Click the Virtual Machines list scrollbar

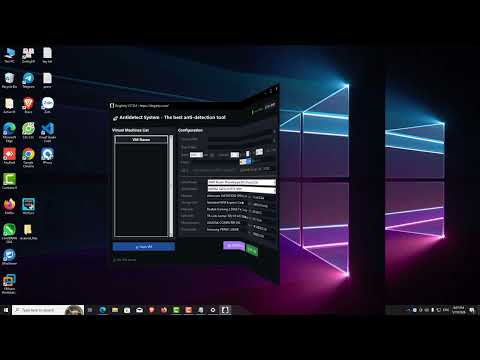pos(171,186)
